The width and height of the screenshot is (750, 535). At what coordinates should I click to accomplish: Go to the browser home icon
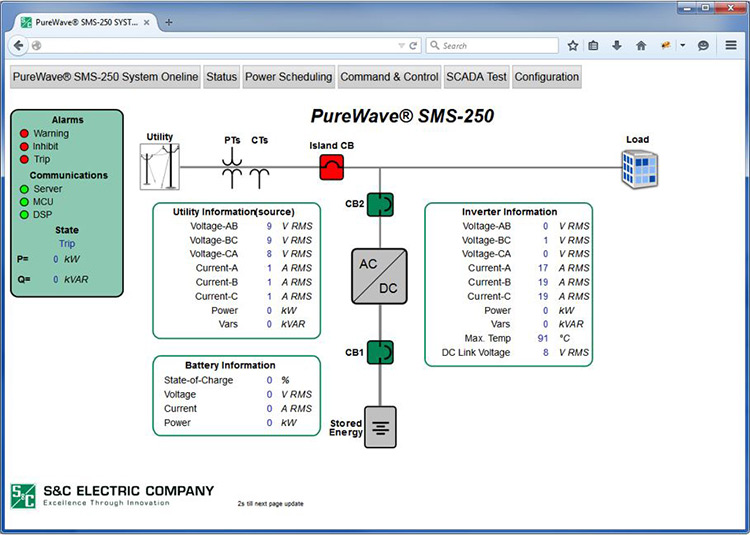(x=641, y=45)
